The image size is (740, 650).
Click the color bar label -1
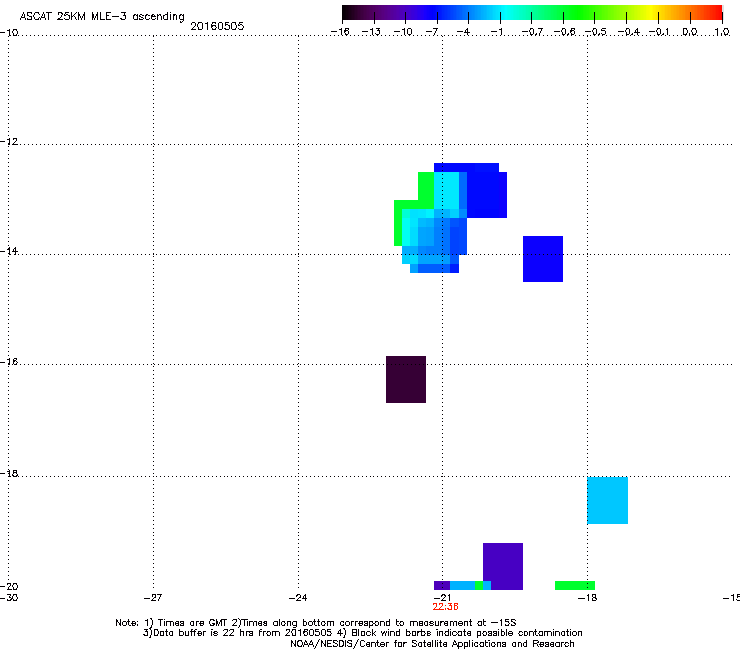(496, 32)
